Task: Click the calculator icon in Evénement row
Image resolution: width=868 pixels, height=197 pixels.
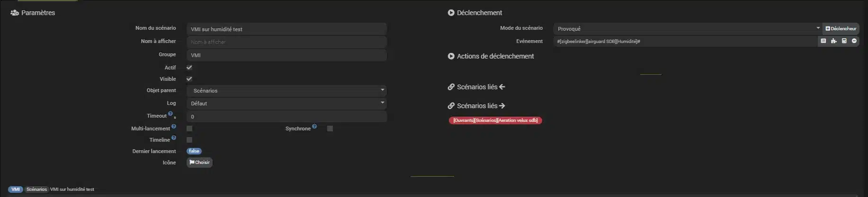Action: point(844,41)
